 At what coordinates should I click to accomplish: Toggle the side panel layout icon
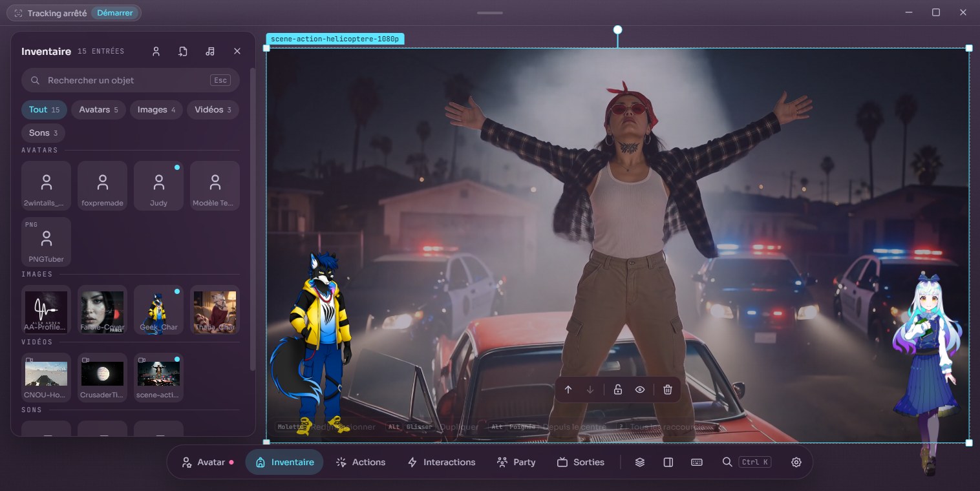point(668,462)
